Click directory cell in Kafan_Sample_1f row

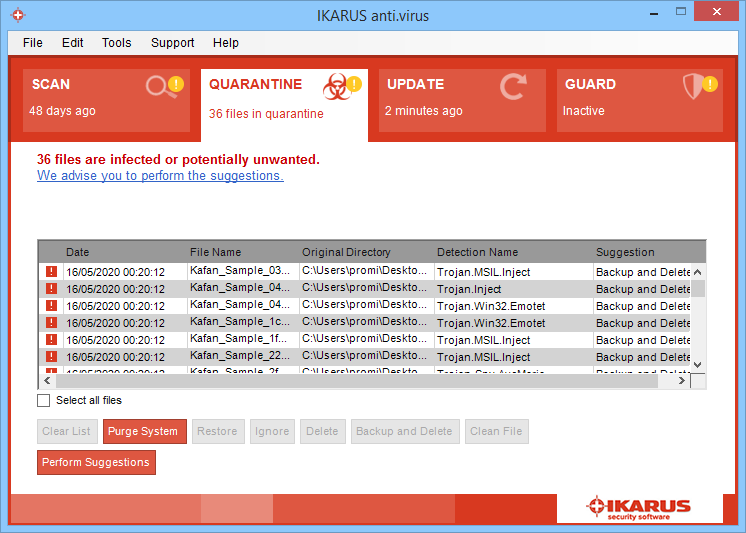click(x=366, y=339)
